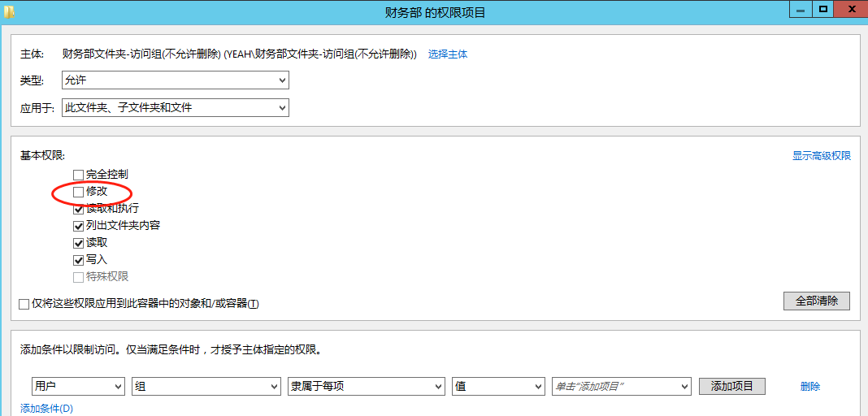Uncheck the 读取 permission checkbox
The height and width of the screenshot is (416, 868).
click(78, 242)
